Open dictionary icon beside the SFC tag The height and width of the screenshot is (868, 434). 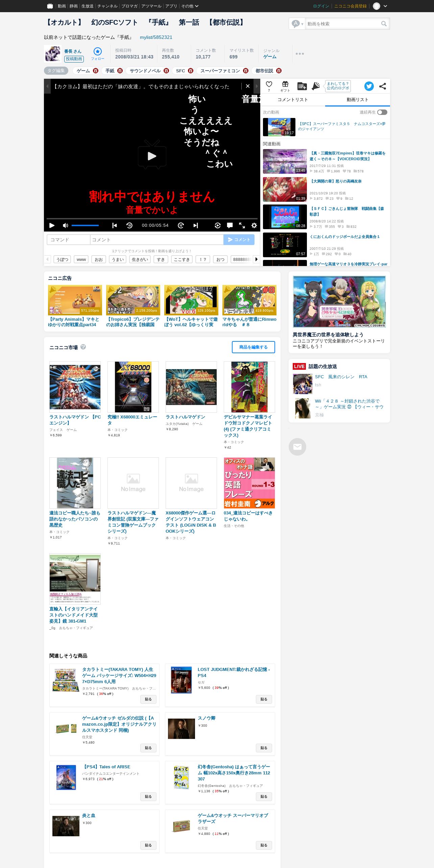point(191,71)
